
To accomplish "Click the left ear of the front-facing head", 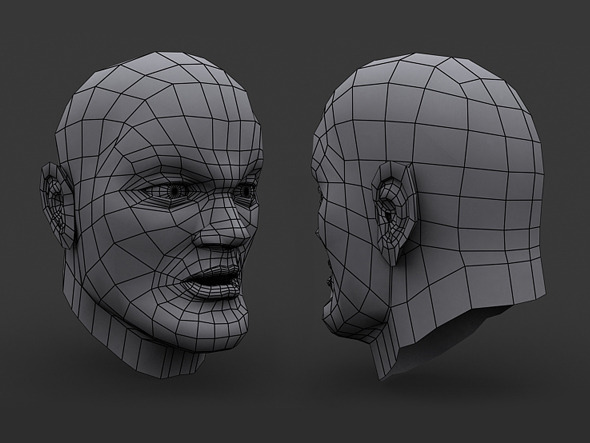I will pyautogui.click(x=56, y=205).
